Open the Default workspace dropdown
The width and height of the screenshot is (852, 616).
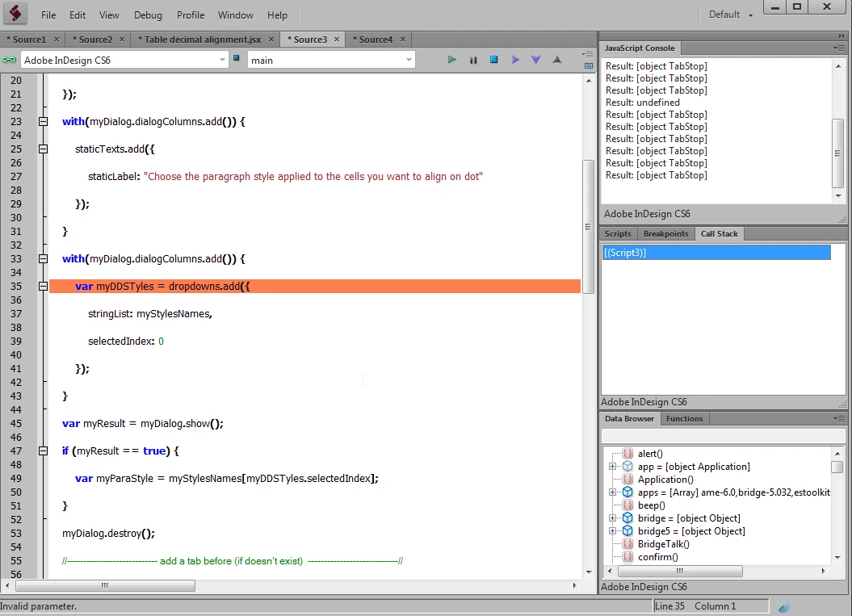pyautogui.click(x=731, y=15)
